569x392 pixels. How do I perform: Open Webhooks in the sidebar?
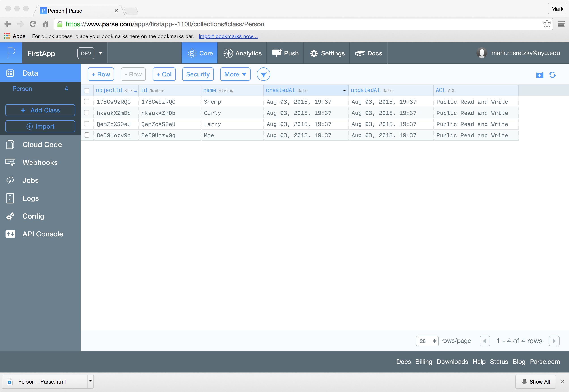pyautogui.click(x=40, y=162)
